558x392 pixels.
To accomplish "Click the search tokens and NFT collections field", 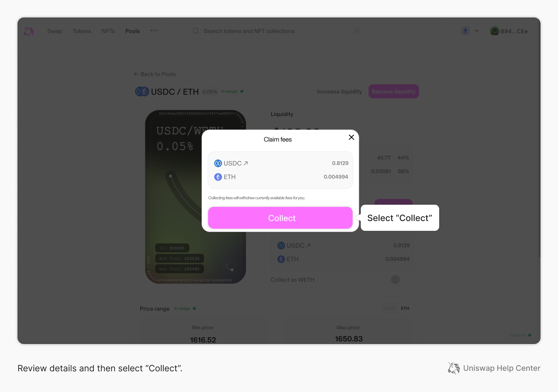I will point(275,31).
